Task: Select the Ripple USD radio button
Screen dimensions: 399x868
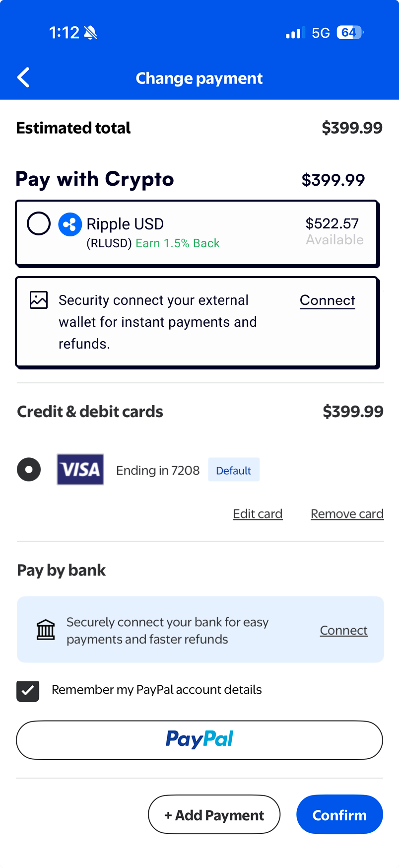Action: (x=39, y=223)
